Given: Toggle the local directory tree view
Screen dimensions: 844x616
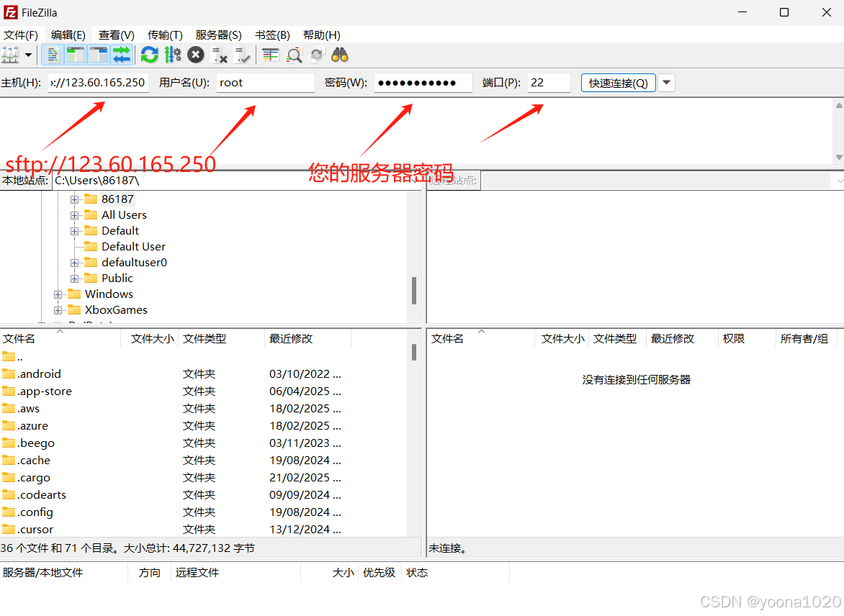Looking at the screenshot, I should (76, 55).
